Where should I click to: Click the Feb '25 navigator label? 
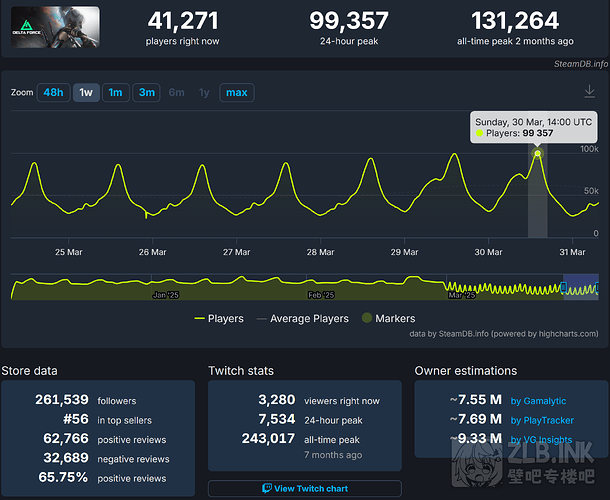321,295
